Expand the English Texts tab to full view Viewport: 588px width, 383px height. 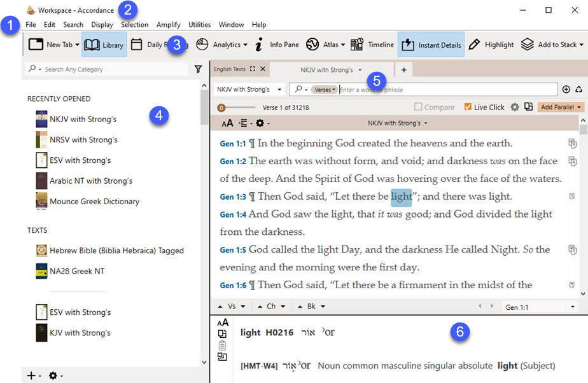point(253,69)
